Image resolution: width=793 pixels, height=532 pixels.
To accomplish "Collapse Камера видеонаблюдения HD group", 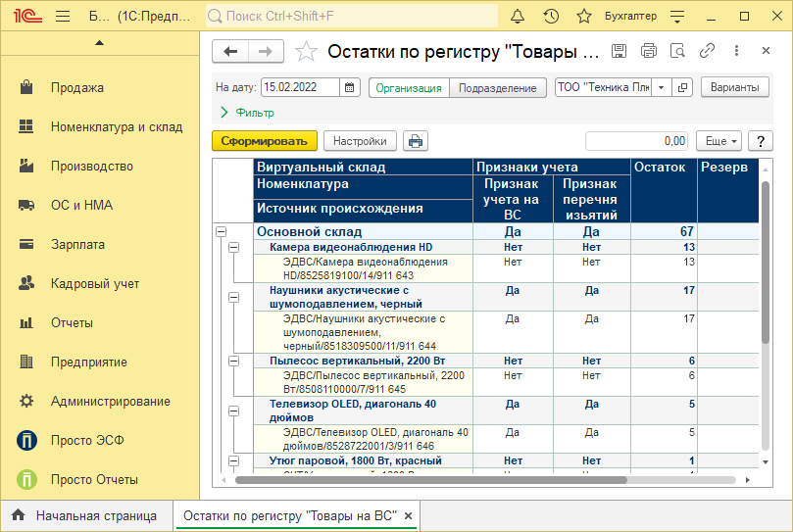I will (233, 247).
